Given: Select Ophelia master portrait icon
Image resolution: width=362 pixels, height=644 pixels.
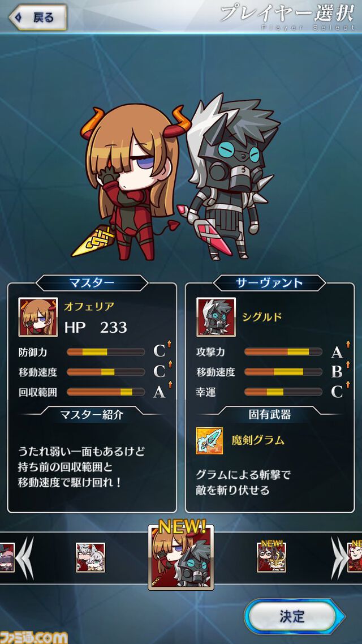Looking at the screenshot, I should coord(38,317).
